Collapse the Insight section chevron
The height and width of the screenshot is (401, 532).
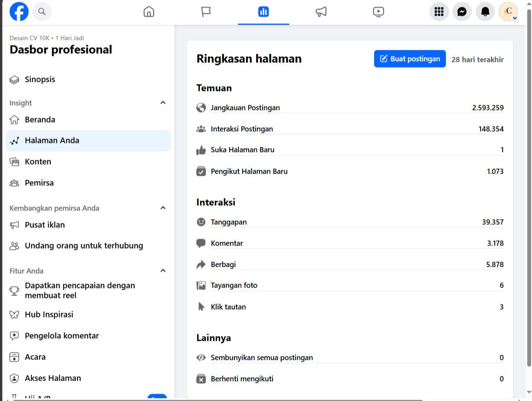163,103
